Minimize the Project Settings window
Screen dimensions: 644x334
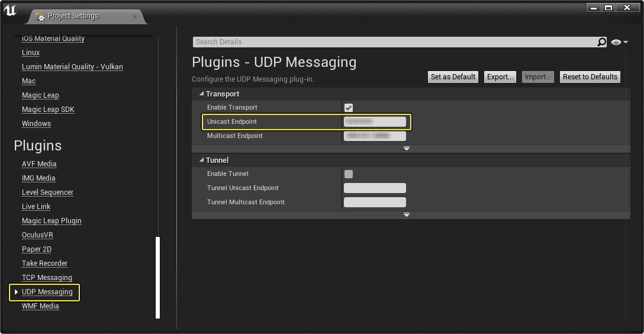pyautogui.click(x=594, y=7)
